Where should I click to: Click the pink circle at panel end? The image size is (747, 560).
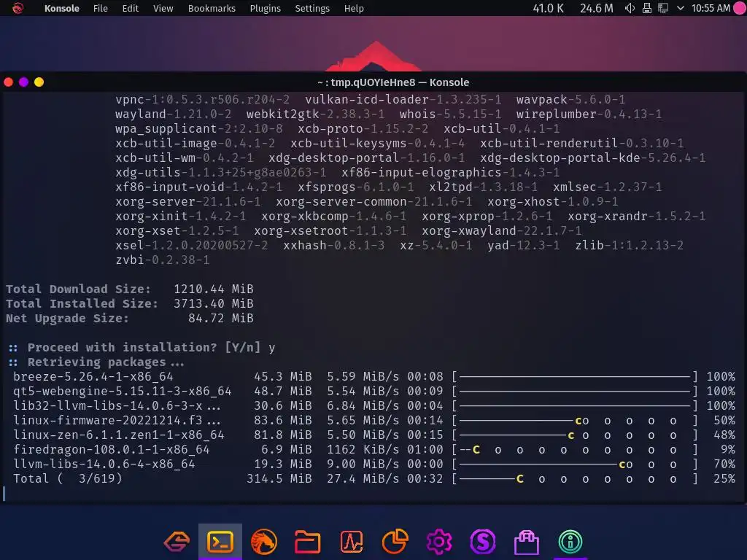tap(740, 8)
